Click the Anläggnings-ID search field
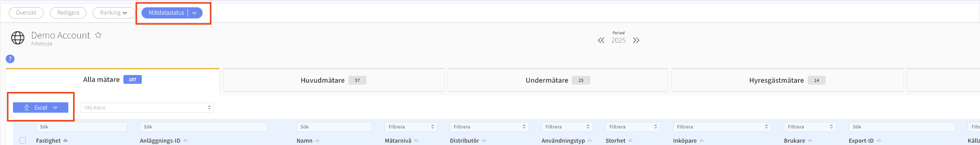 coord(203,127)
